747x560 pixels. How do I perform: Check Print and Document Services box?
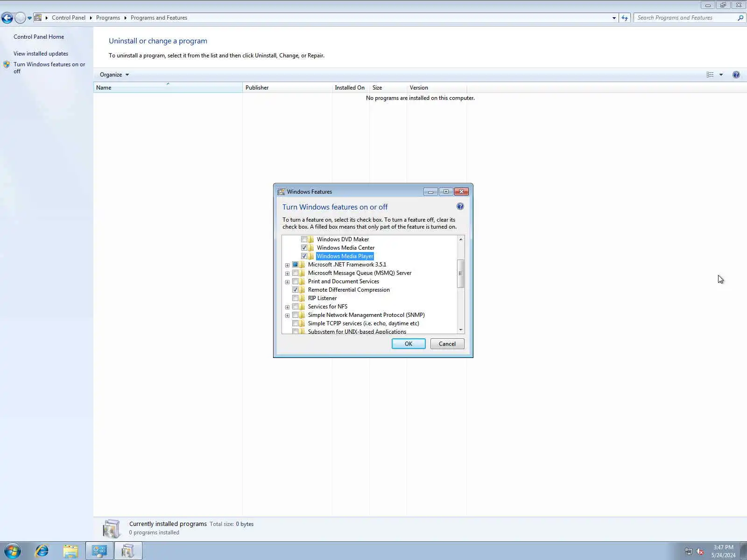(x=295, y=281)
